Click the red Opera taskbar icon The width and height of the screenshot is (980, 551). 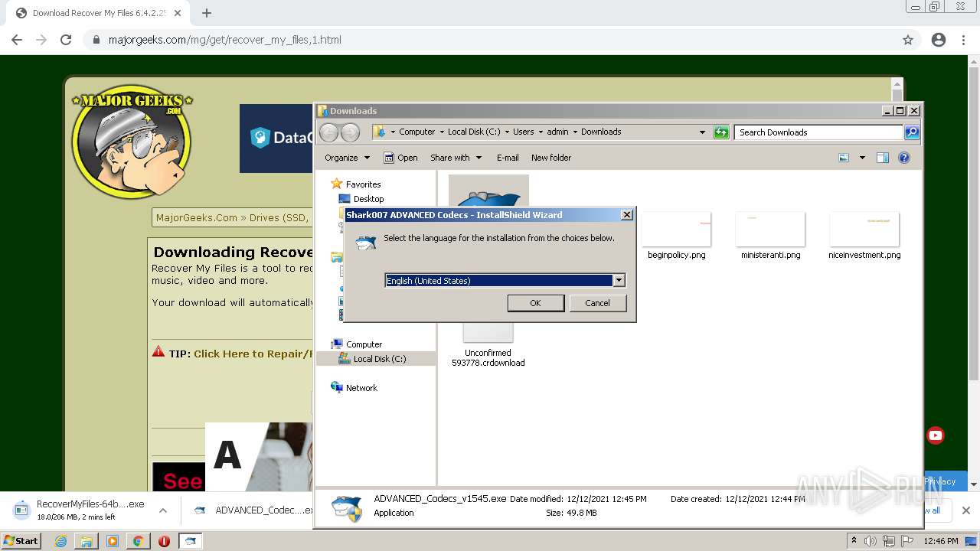(164, 541)
